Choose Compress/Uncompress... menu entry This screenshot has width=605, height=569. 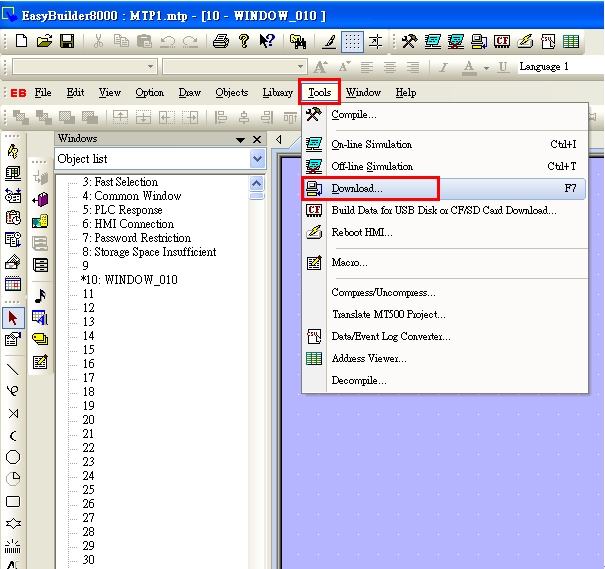click(x=445, y=293)
